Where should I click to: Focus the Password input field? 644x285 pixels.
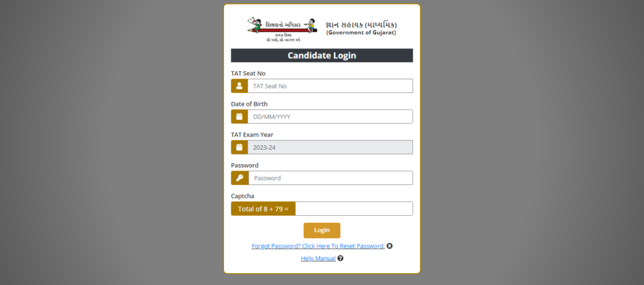tap(331, 178)
